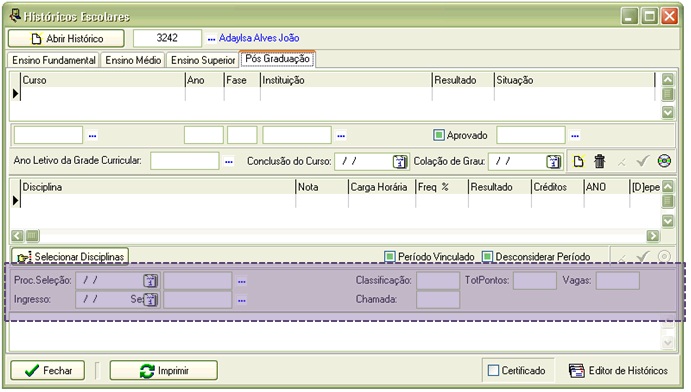Click up arrow of discipline grid scrollbar
691x392 pixels.
668,187
